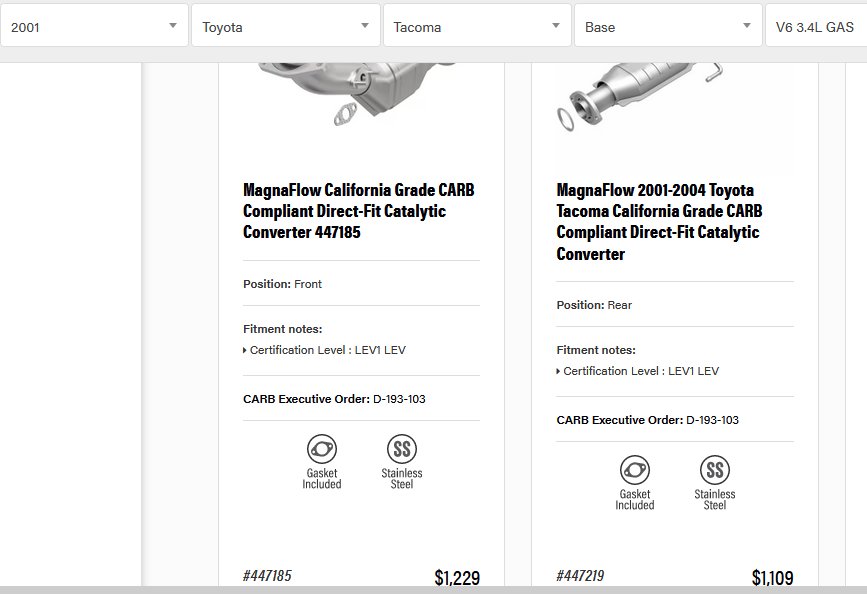Select the front converter's CARB Executive Order D-193-103
Image resolution: width=867 pixels, height=594 pixels.
point(335,399)
